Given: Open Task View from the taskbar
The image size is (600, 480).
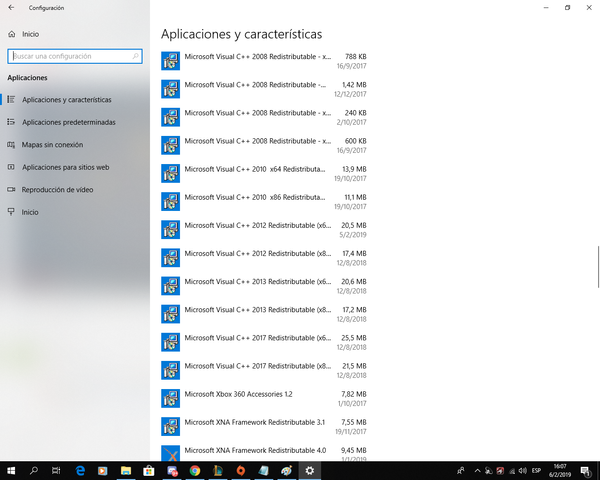Looking at the screenshot, I should coord(56,470).
